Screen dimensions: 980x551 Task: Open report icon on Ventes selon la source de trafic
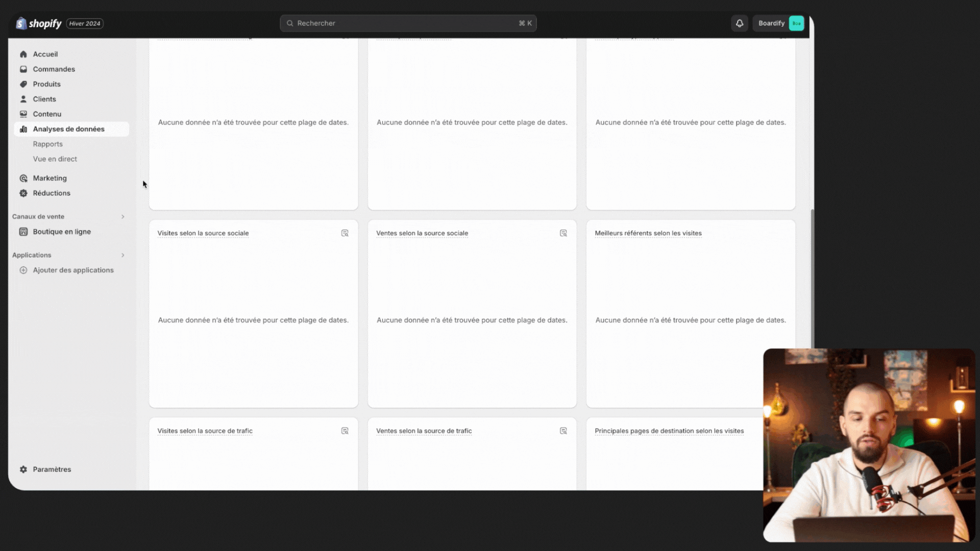tap(563, 431)
